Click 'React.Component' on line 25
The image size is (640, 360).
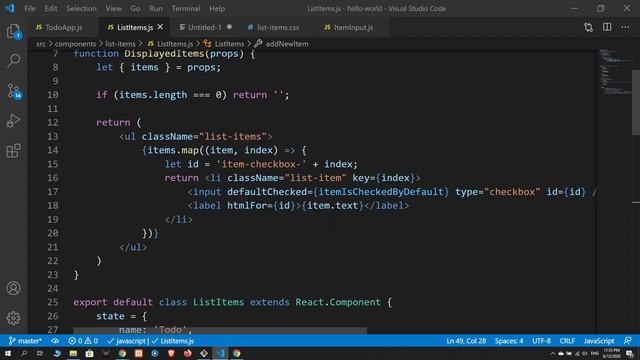click(338, 302)
